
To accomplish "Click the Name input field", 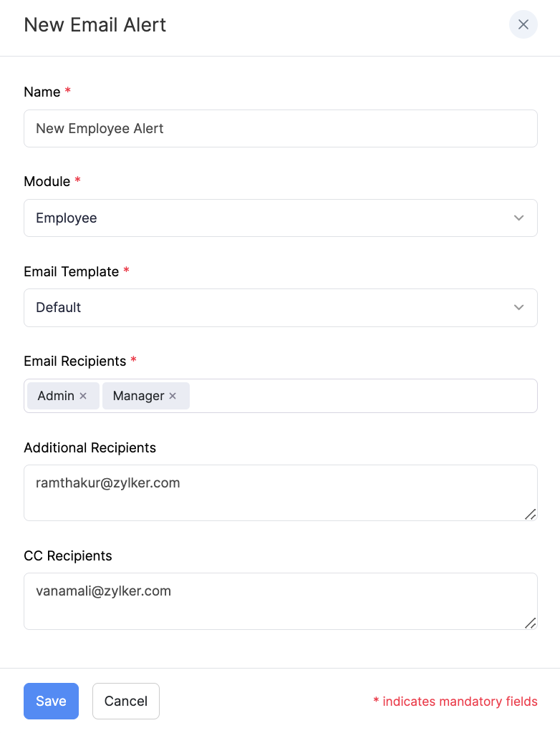I will [x=280, y=128].
